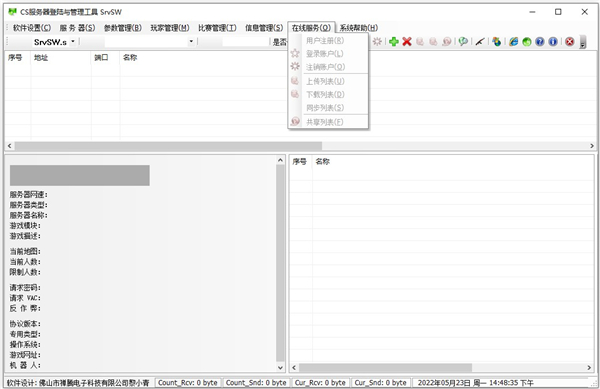The width and height of the screenshot is (600, 389).
Task: Close the 在线服务(O) menu
Action: coord(311,28)
